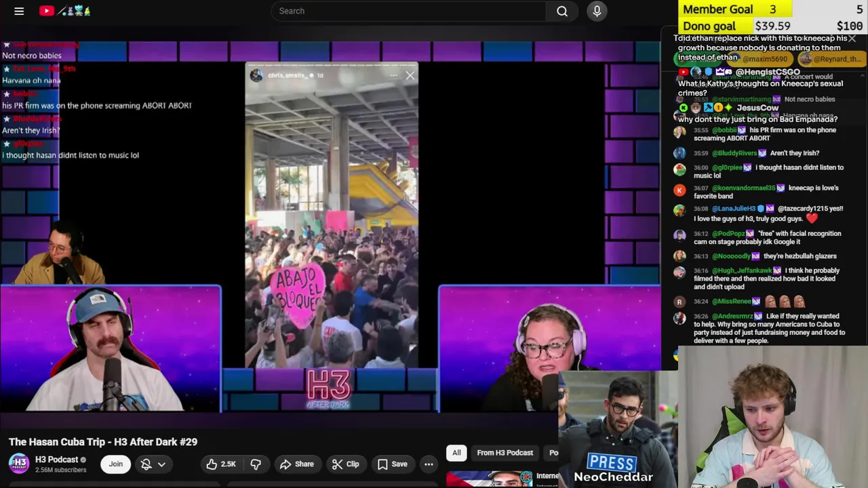Click the @HengistCSGO overlay username

(768, 72)
